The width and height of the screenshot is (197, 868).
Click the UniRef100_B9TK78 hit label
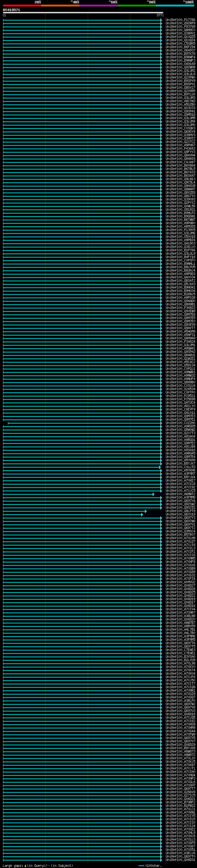click(180, 54)
